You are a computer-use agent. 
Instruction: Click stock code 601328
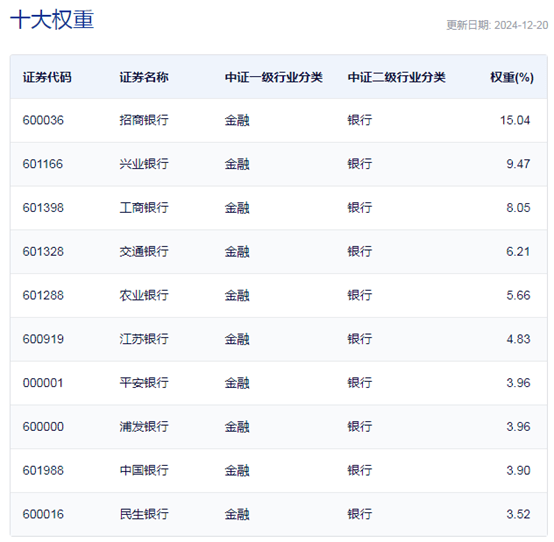tap(43, 252)
